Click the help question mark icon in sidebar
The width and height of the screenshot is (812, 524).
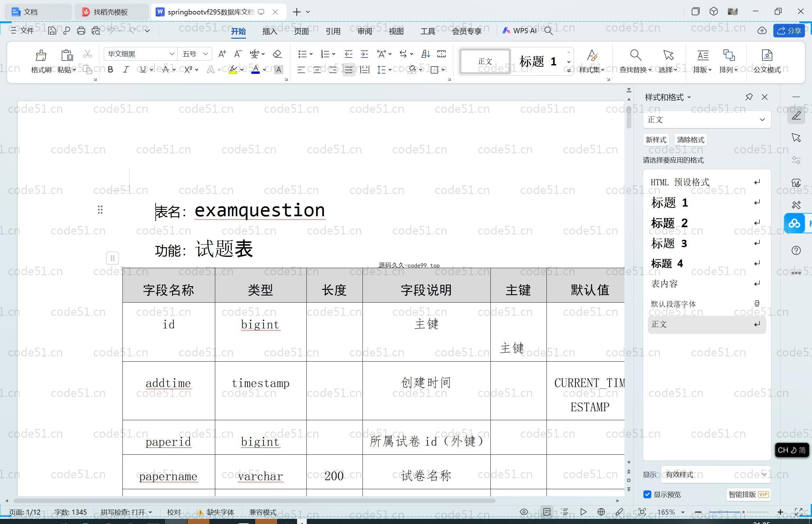click(x=796, y=250)
